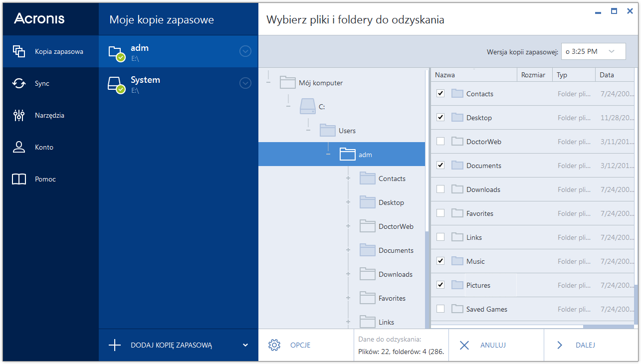Click the OPCJE button label
The height and width of the screenshot is (364, 641).
[300, 345]
